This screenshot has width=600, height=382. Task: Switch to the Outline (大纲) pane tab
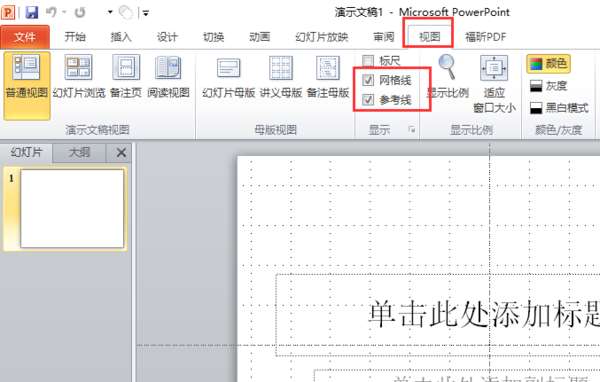click(79, 152)
